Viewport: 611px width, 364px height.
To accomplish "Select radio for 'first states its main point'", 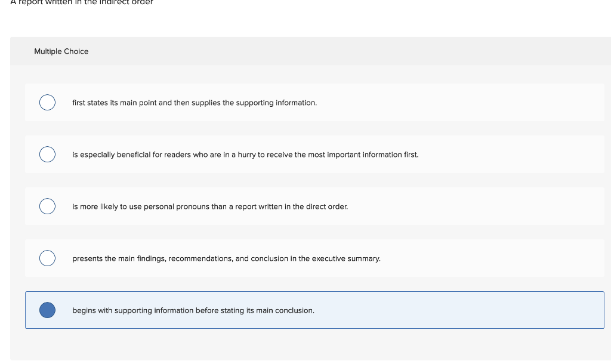I will coord(47,103).
